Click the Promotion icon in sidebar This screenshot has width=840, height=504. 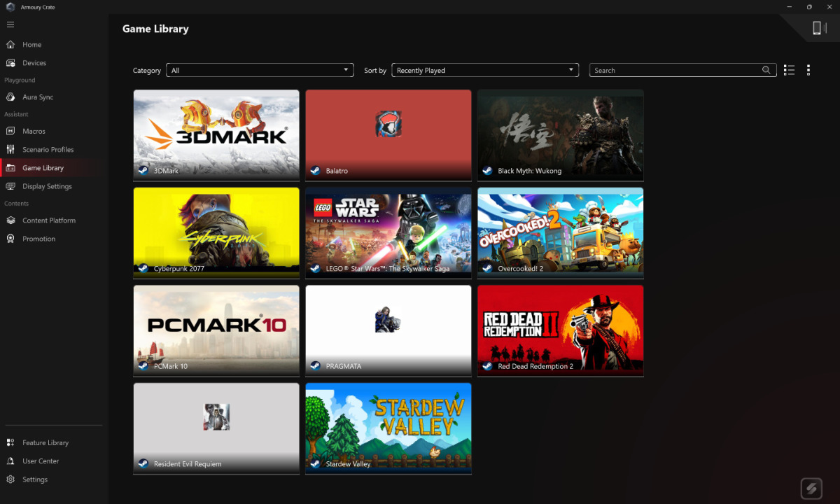(x=10, y=239)
